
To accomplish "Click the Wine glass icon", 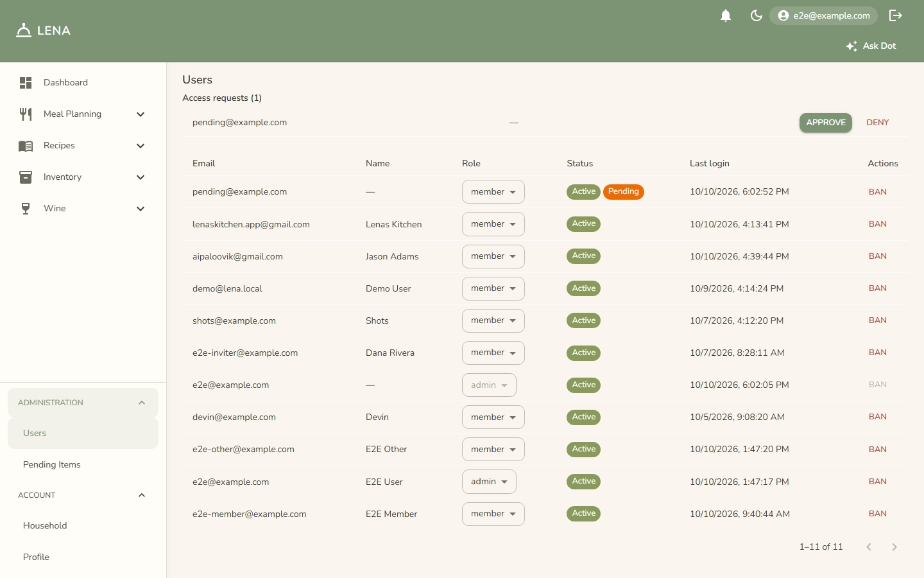I will point(26,209).
